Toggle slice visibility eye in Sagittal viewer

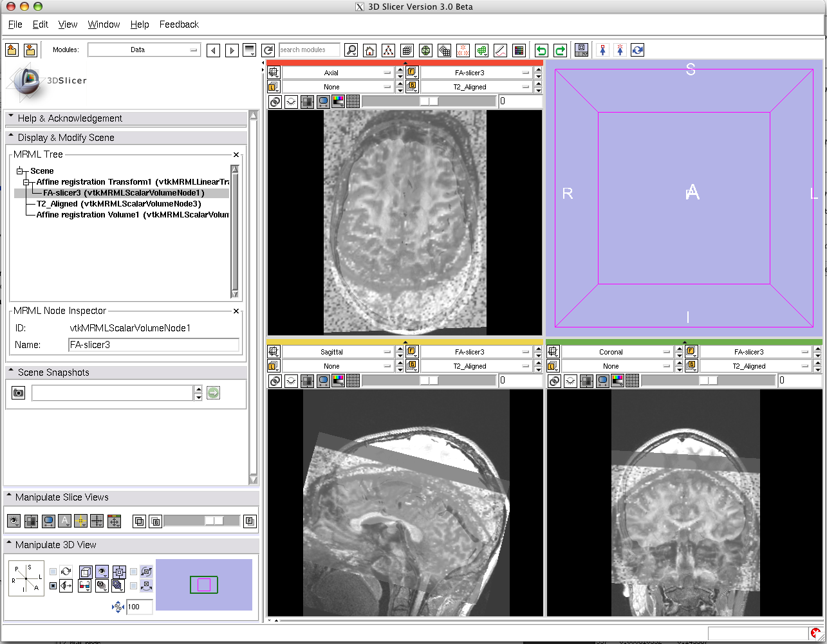click(291, 380)
